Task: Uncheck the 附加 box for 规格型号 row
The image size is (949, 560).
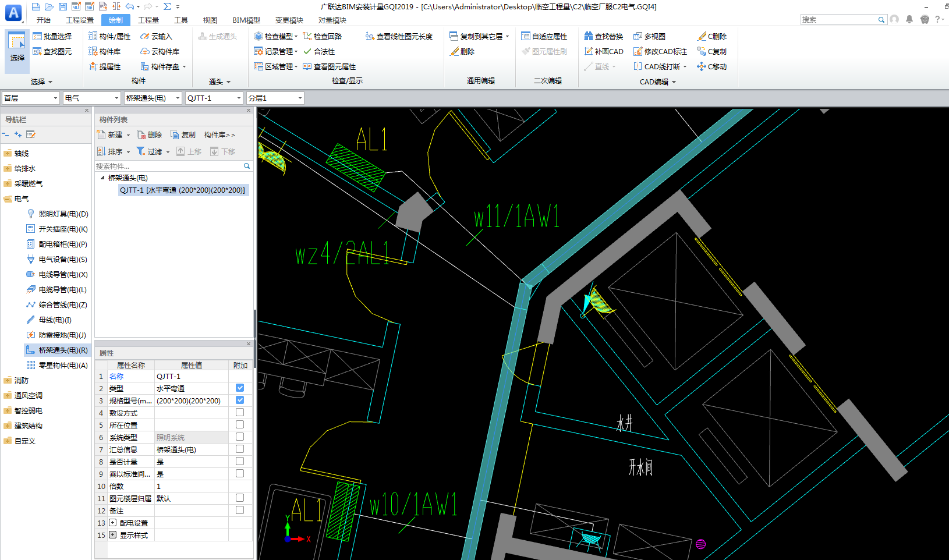Action: [x=240, y=400]
